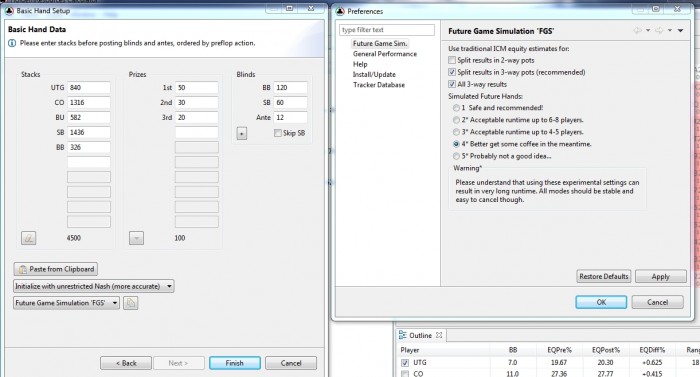
Task: Click the Basic Hand Setup title icon
Action: (9, 11)
